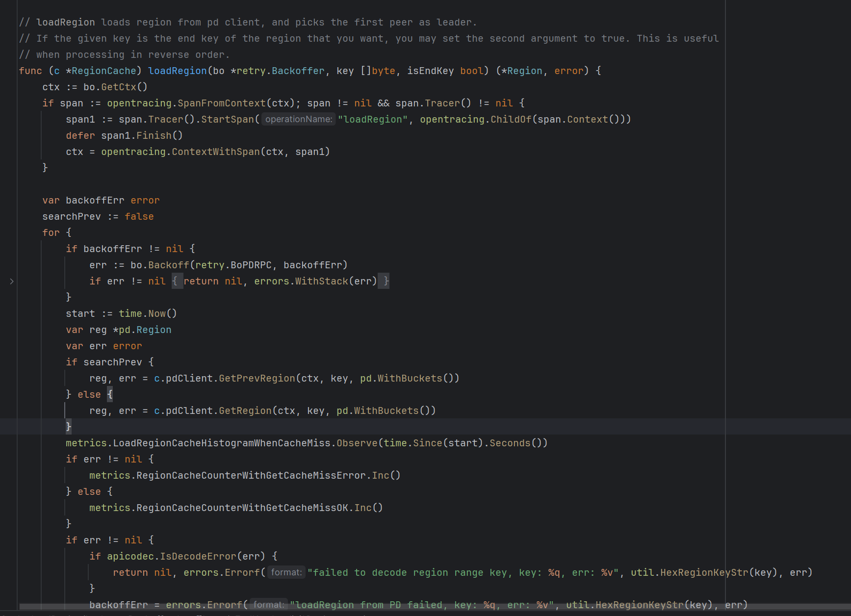The image size is (851, 616).
Task: Place cursor on GetPrevRegion method call
Action: coord(257,378)
